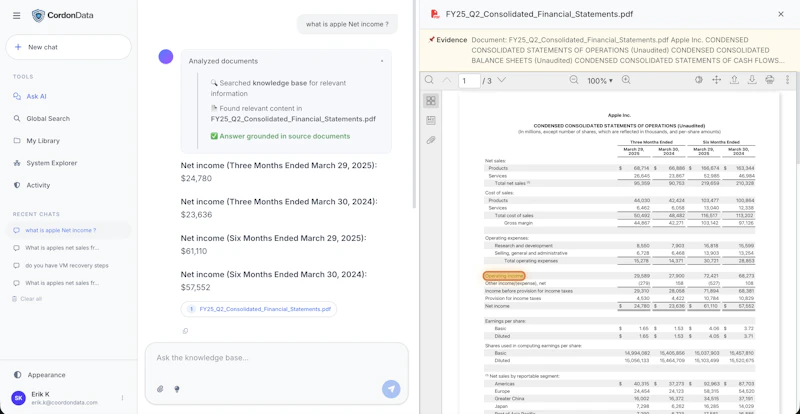Click '$61,110' value in chat answer

point(194,251)
